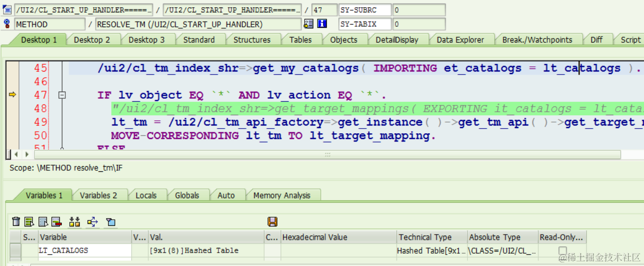This screenshot has height=266, width=644.
Task: Collapse the IF block at line 47
Action: pos(62,95)
